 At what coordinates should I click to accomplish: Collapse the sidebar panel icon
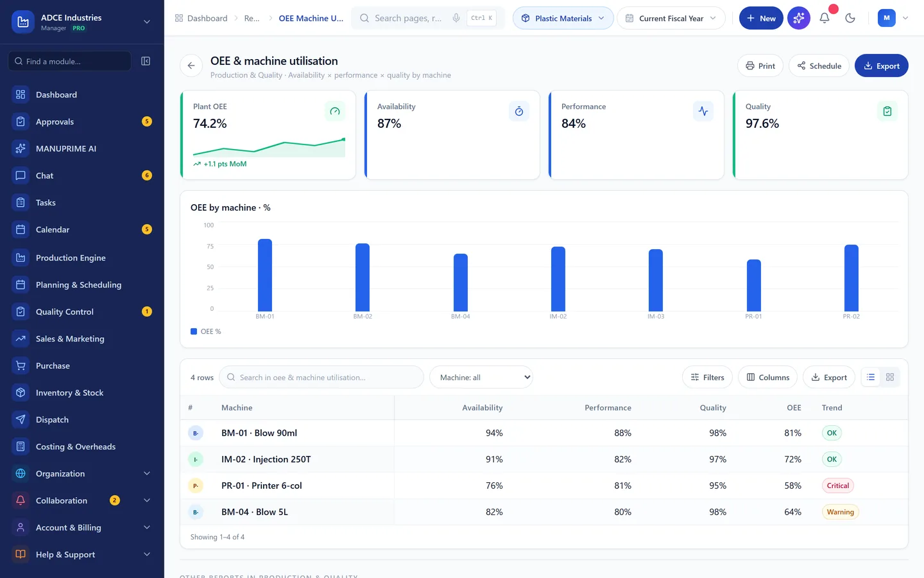146,61
